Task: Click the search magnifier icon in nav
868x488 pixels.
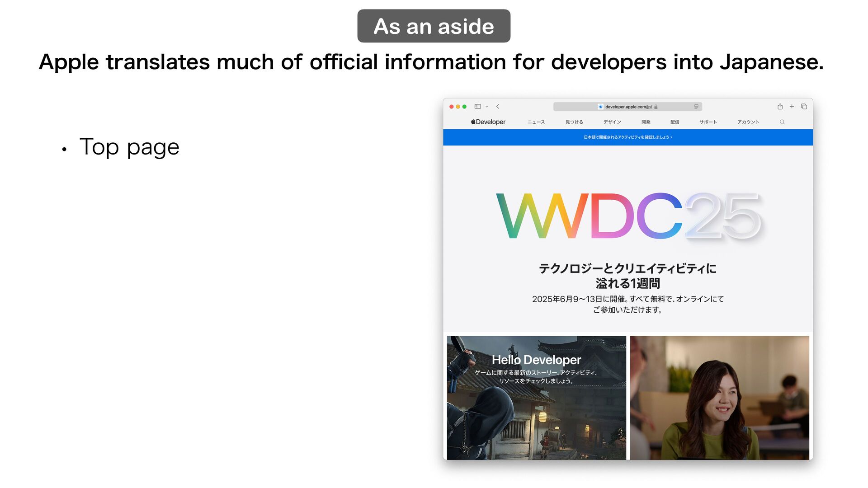Action: [782, 122]
